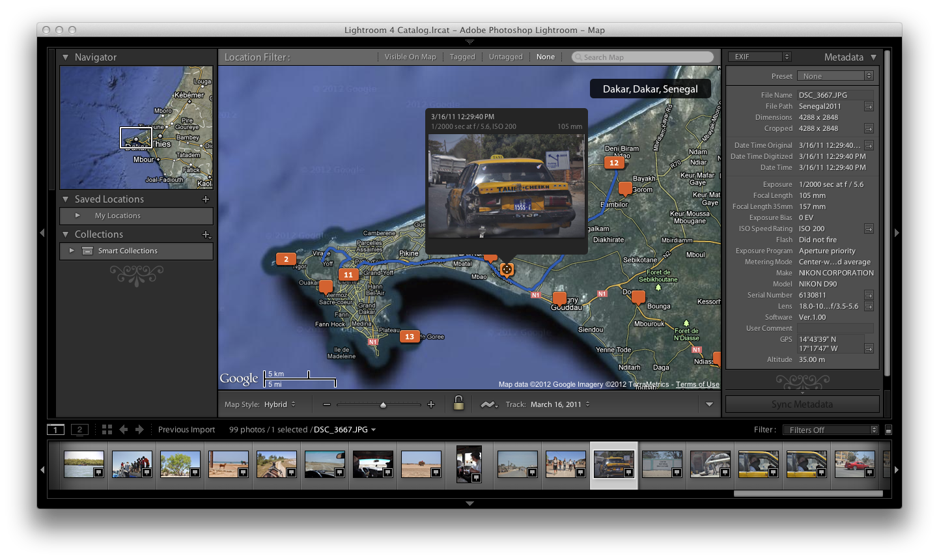The width and height of the screenshot is (939, 560).
Task: Select the red car thumbnail in filmstrip
Action: (x=855, y=465)
